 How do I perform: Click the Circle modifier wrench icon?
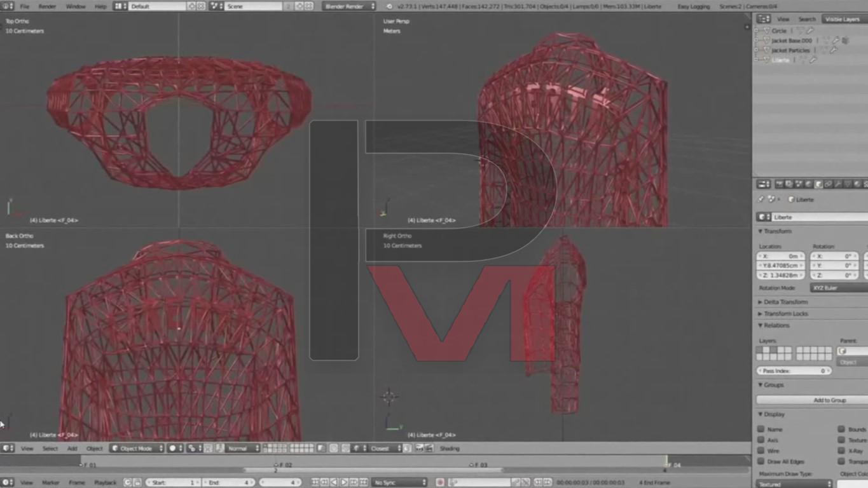[810, 30]
